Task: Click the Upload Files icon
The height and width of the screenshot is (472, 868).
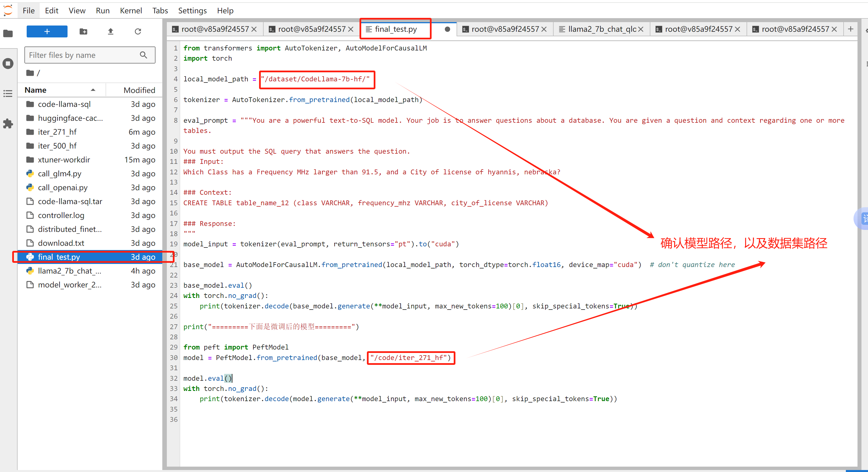Action: coord(111,31)
